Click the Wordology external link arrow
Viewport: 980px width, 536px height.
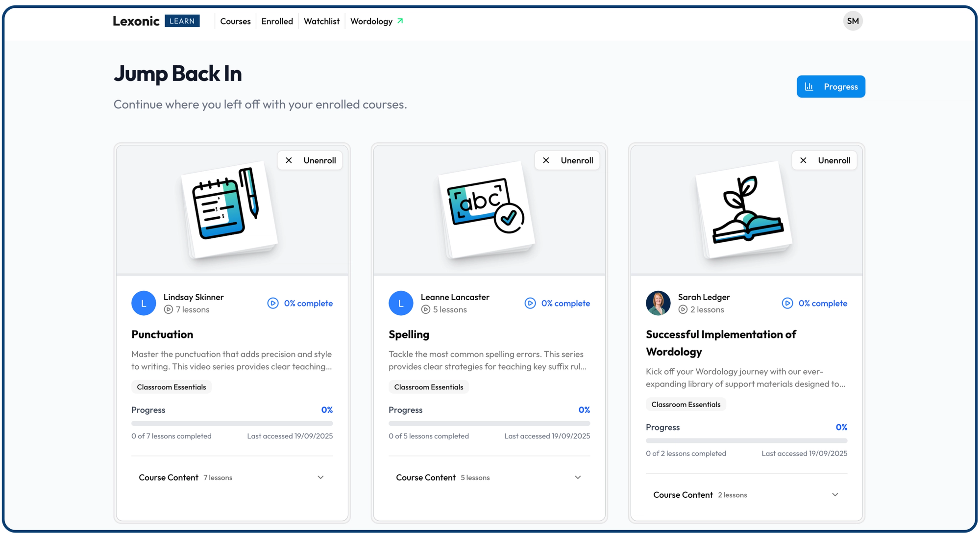[400, 21]
